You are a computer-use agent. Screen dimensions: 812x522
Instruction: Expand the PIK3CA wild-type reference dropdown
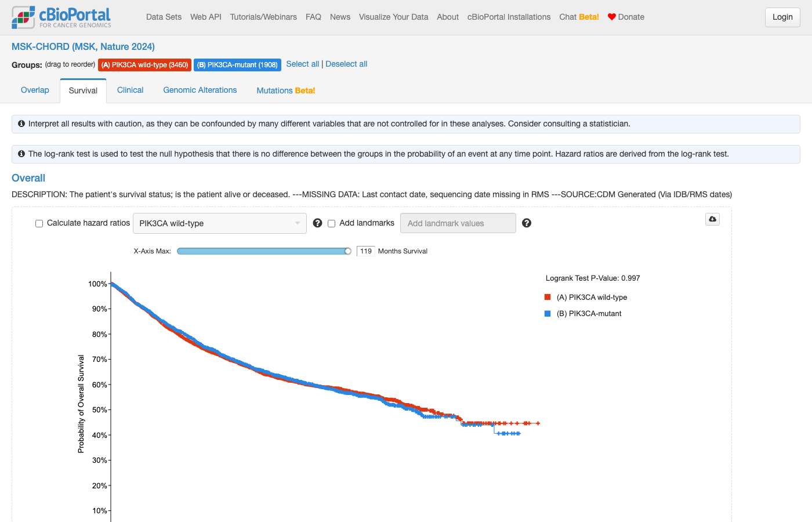coord(220,223)
